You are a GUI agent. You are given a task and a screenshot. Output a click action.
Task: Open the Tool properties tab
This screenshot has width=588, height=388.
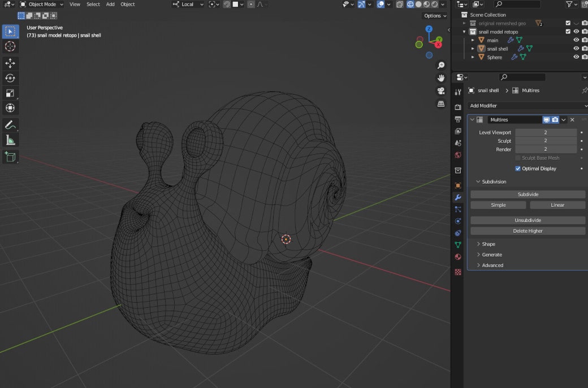tap(458, 92)
